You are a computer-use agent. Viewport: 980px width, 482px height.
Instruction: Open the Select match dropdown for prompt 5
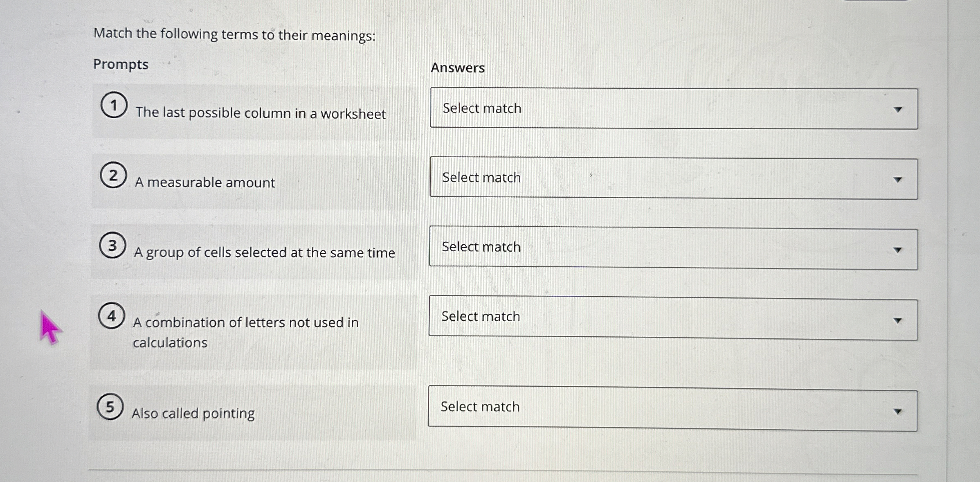[671, 406]
